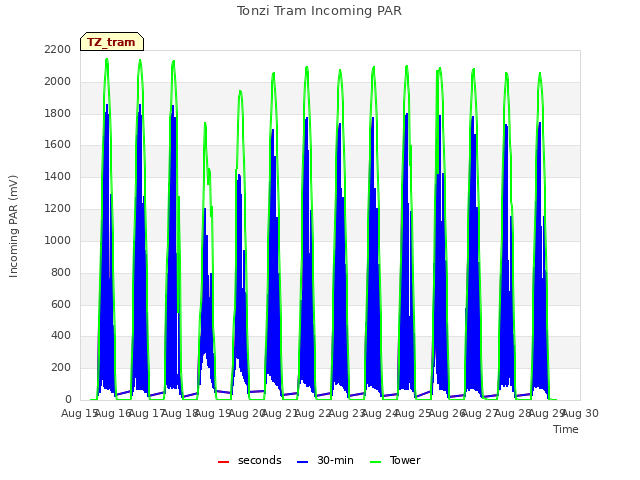Click the blue 30-min legend swatch
Viewport: 640px width, 480px height.
(302, 462)
